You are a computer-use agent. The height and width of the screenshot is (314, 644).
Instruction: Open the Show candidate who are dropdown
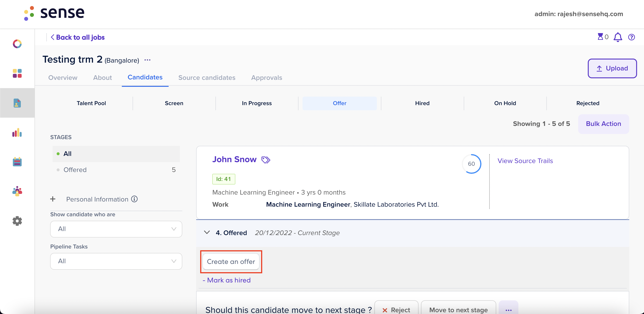116,229
